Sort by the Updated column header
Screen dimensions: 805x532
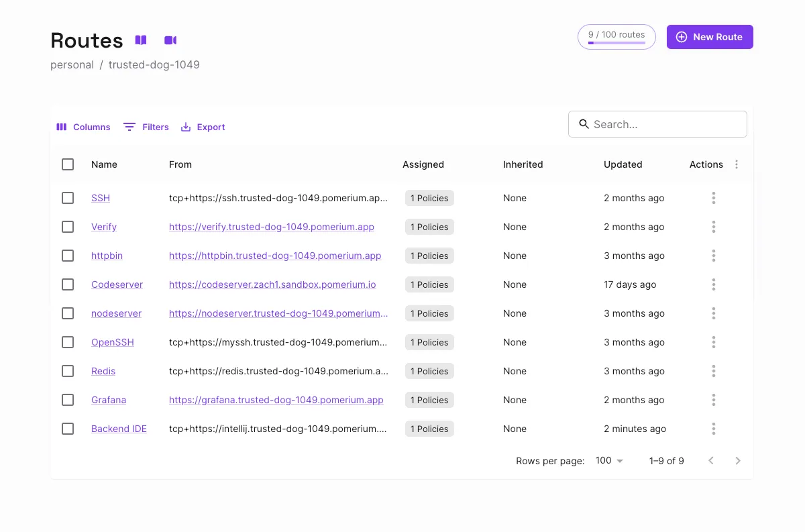click(x=623, y=164)
